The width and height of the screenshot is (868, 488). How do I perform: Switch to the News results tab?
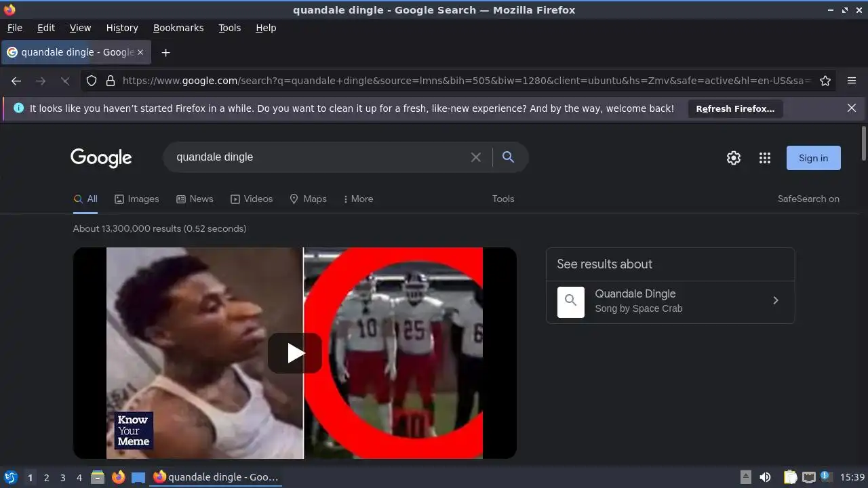tap(195, 199)
